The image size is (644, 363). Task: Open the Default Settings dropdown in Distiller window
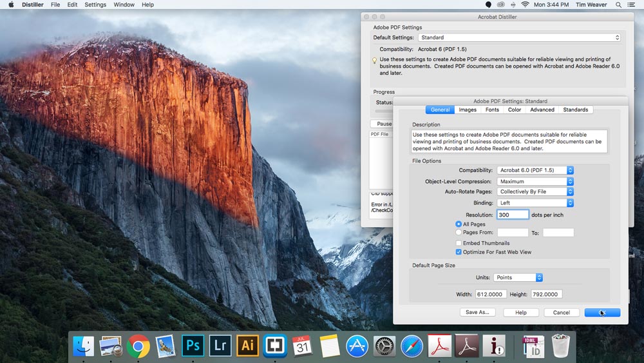[519, 37]
